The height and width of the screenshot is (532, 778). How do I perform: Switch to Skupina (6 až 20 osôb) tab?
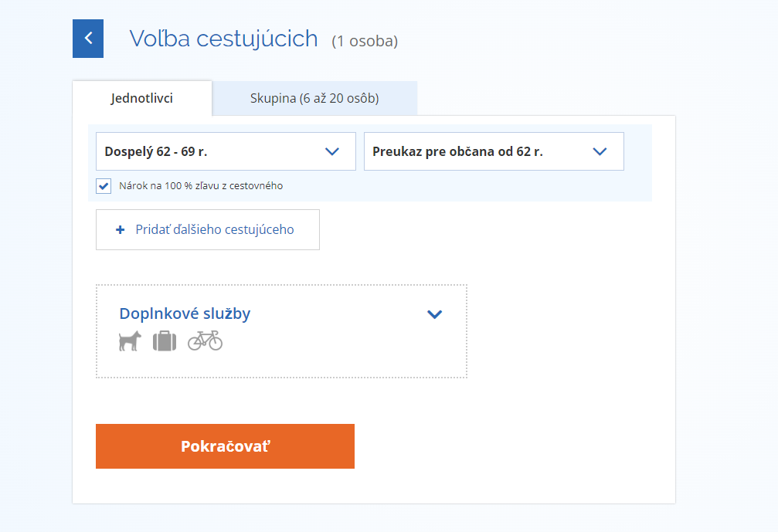[314, 98]
